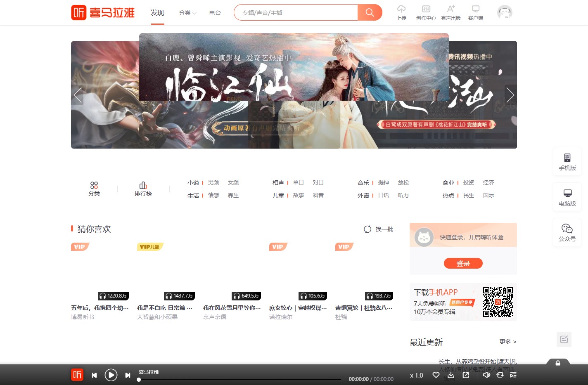Open the 口语 subcategory link

384,195
